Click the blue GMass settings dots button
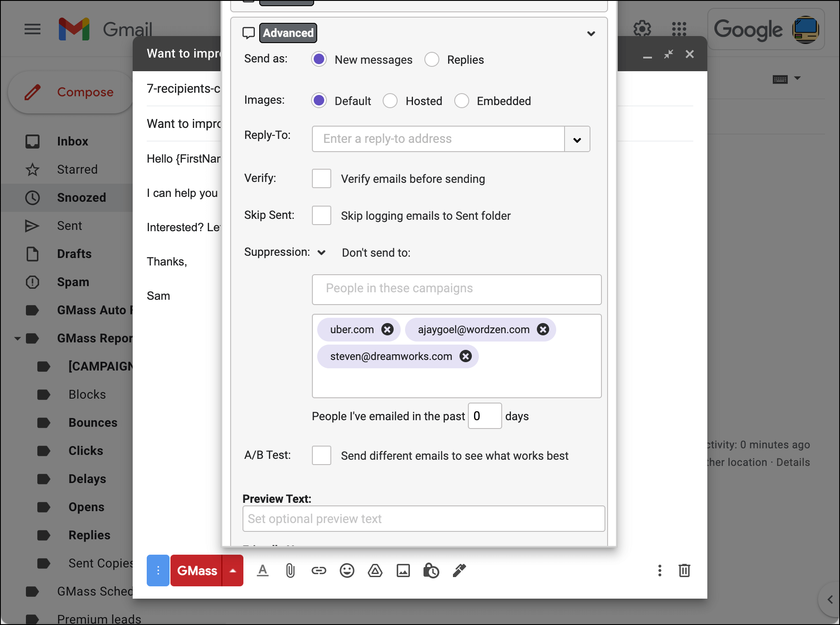The width and height of the screenshot is (840, 625). point(158,570)
